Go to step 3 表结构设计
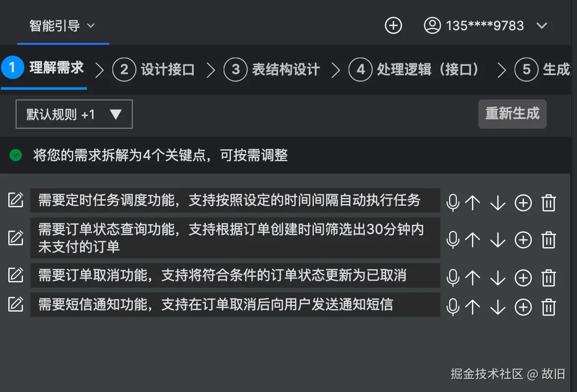Image resolution: width=577 pixels, height=392 pixels. point(272,70)
